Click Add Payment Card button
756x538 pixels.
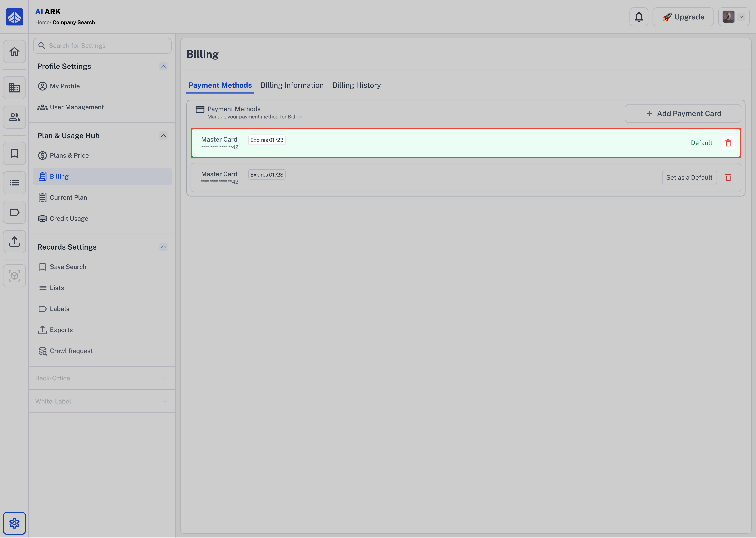[x=683, y=114]
